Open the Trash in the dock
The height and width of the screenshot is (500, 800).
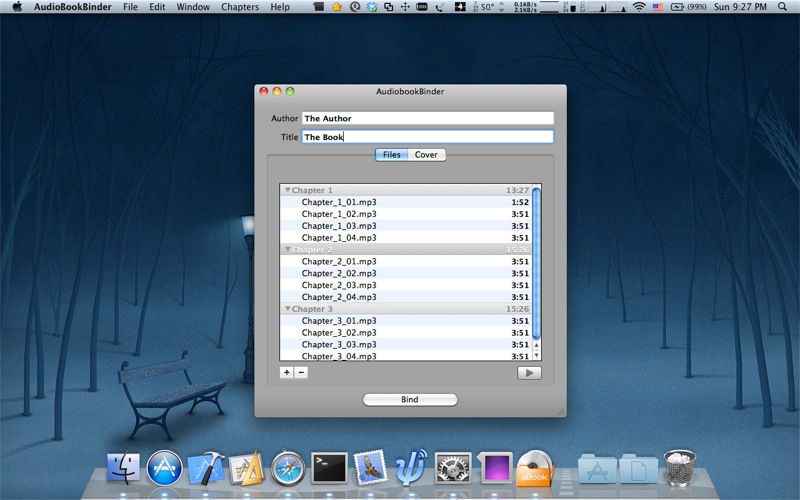click(x=679, y=468)
